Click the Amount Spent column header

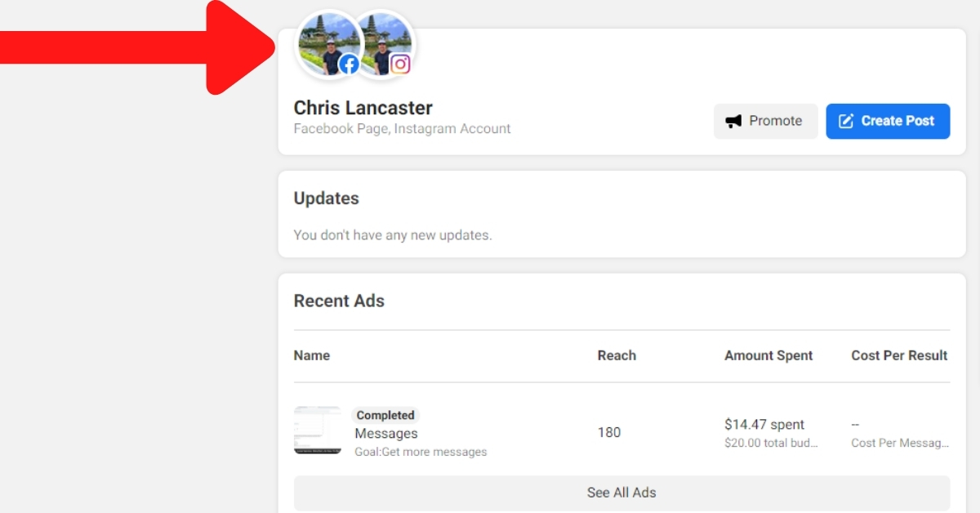768,355
